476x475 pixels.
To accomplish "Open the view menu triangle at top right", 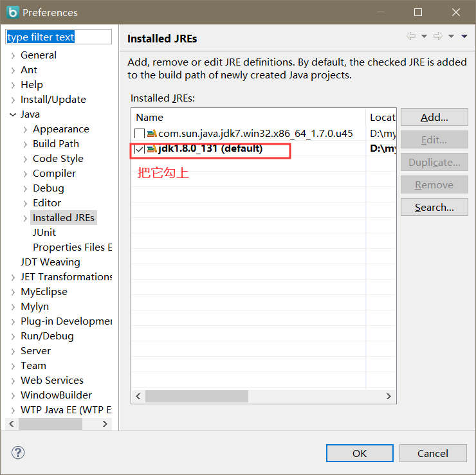I will coord(464,37).
